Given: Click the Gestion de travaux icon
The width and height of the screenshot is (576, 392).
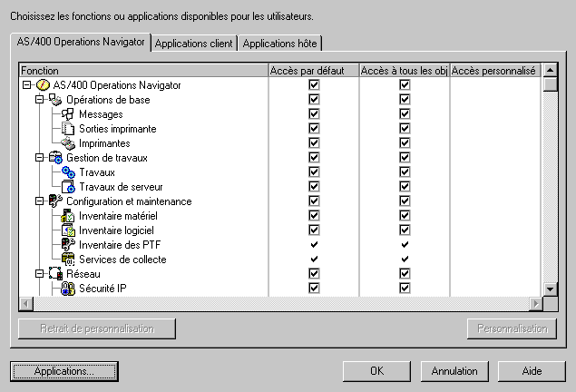Looking at the screenshot, I should coord(55,158).
